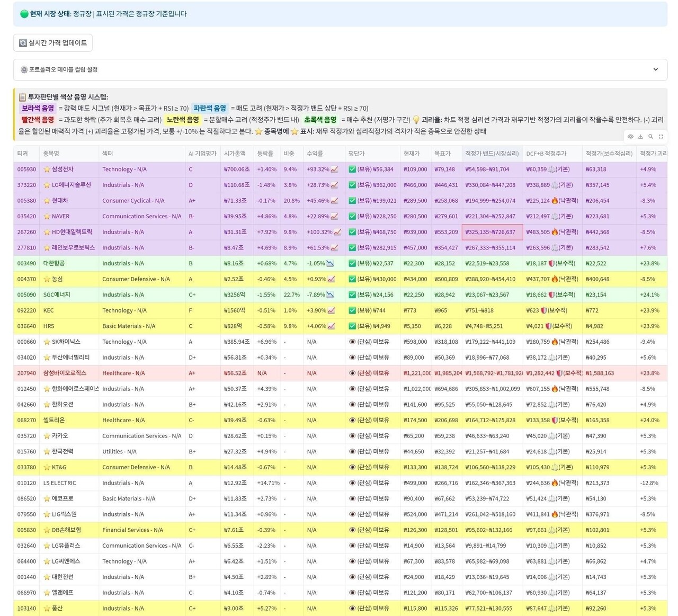The image size is (678, 616).
Task: Click the gear icon in column settings header
Action: point(24,70)
